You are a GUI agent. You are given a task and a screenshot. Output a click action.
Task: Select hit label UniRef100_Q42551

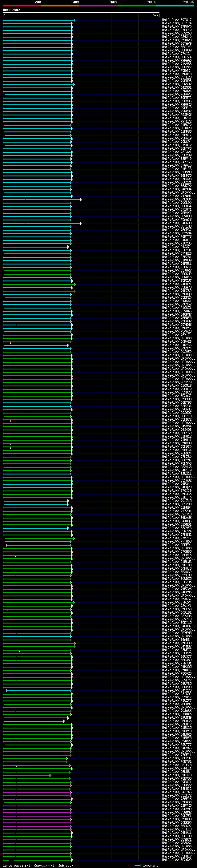point(177,88)
